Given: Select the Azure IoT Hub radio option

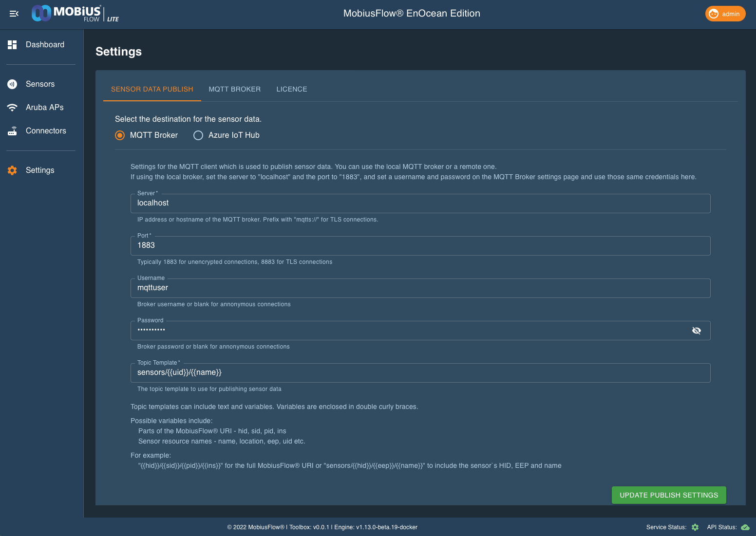Looking at the screenshot, I should (198, 135).
